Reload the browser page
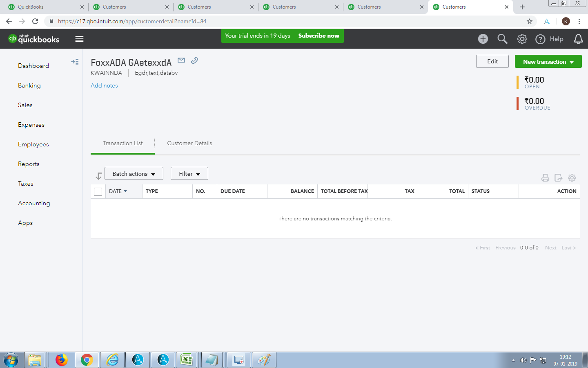Image resolution: width=588 pixels, height=368 pixels. 35,21
